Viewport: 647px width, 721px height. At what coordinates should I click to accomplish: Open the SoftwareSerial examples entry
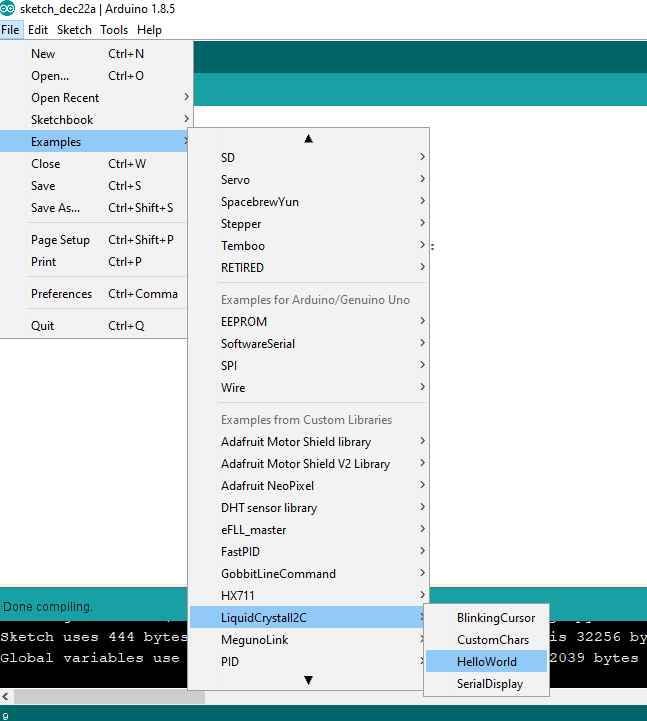pyautogui.click(x=309, y=344)
